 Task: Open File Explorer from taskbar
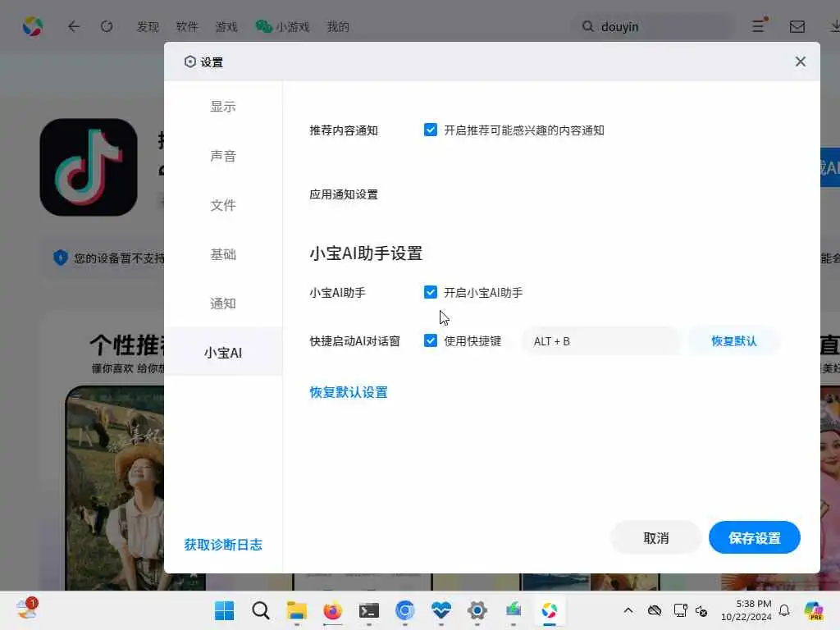click(296, 610)
